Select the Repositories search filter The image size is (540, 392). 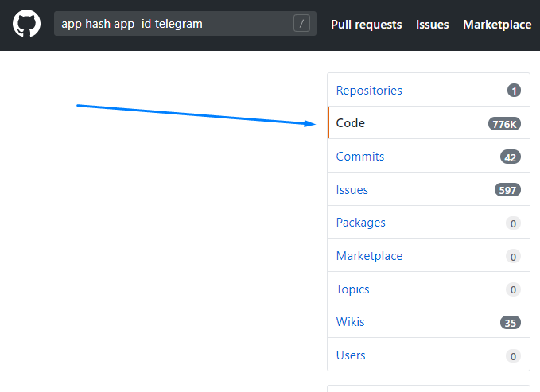tap(369, 91)
